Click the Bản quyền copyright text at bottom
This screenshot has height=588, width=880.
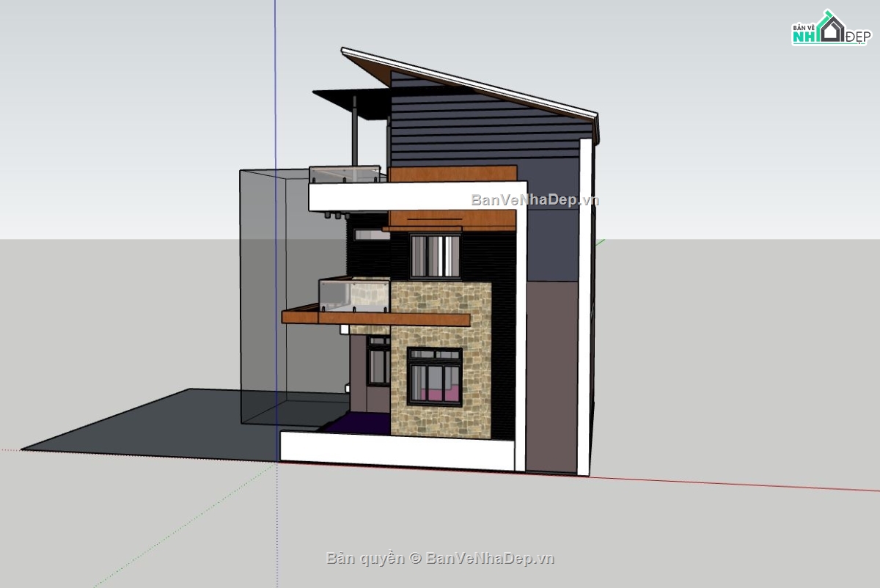point(440,559)
